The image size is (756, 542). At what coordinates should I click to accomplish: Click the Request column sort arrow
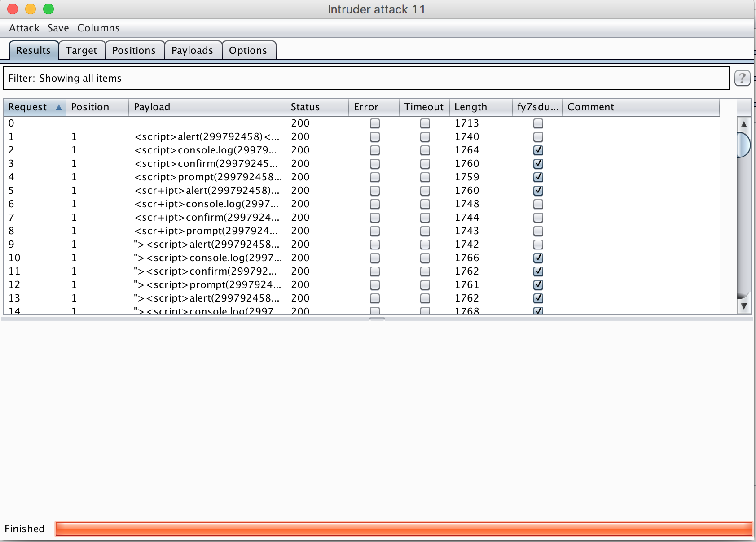coord(58,107)
